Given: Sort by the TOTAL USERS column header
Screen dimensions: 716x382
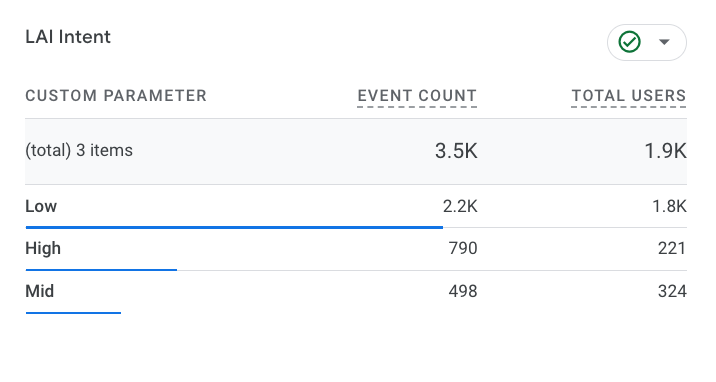Looking at the screenshot, I should tap(628, 96).
